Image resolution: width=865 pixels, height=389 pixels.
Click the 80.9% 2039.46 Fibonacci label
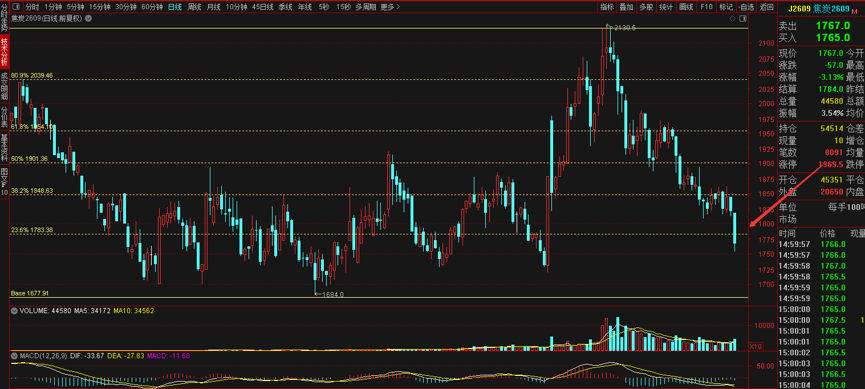[31, 76]
